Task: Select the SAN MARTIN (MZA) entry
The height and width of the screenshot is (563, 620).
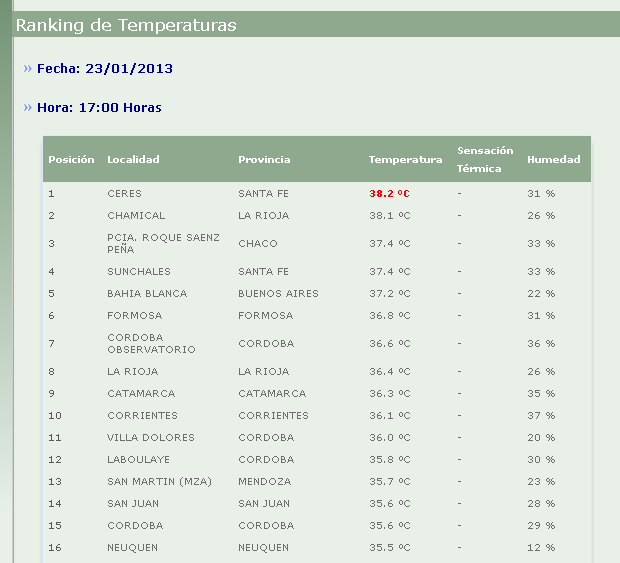Action: 152,481
